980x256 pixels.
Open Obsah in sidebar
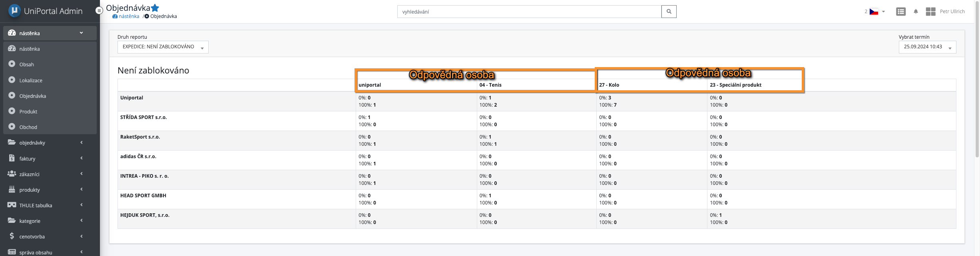[50, 64]
